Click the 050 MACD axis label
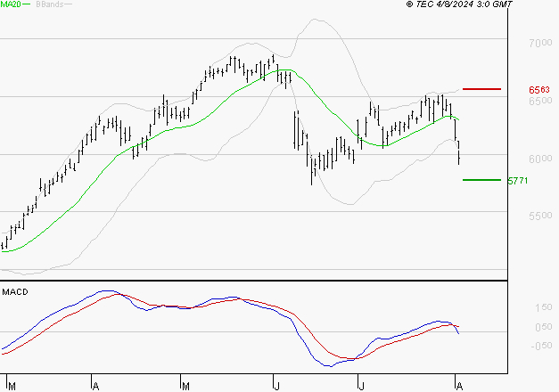The height and width of the screenshot is (392, 559). pyautogui.click(x=543, y=327)
